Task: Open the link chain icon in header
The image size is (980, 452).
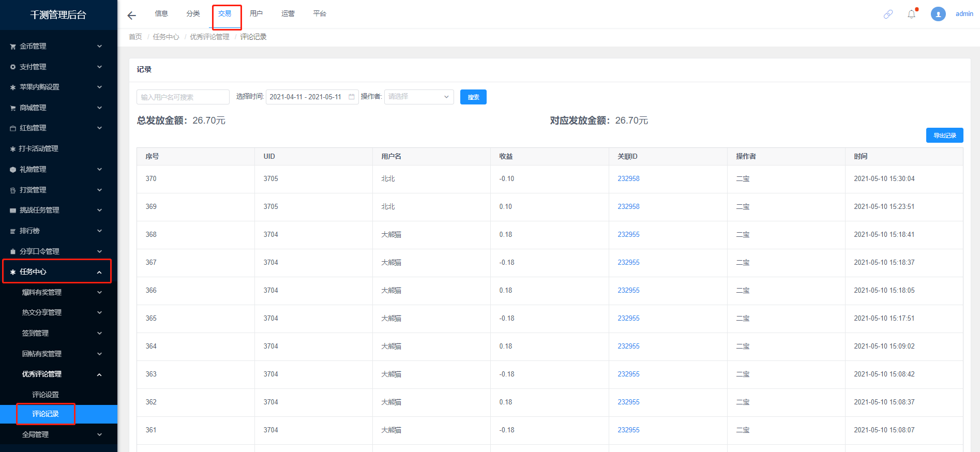Action: click(888, 14)
